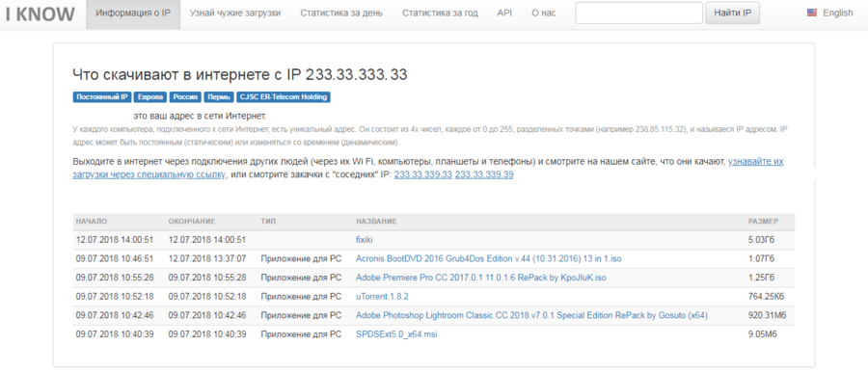Open neighbor IP 233.33.339.39 link
The image size is (868, 373).
click(484, 174)
